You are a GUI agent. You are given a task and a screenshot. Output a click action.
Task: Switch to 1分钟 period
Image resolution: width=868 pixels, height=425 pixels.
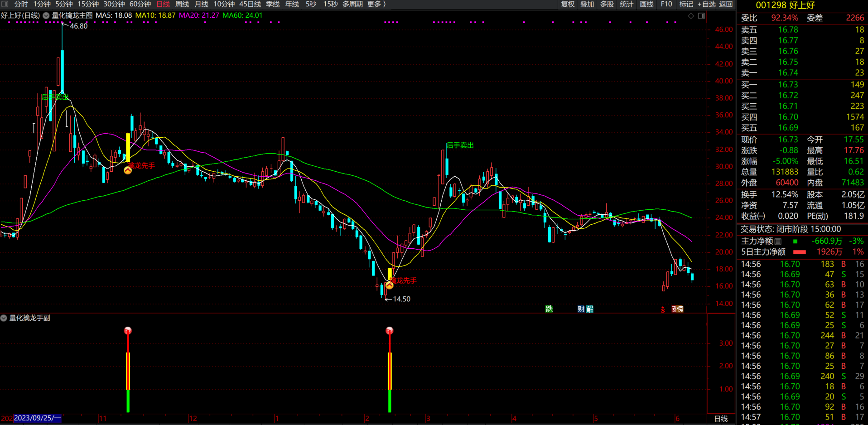42,4
